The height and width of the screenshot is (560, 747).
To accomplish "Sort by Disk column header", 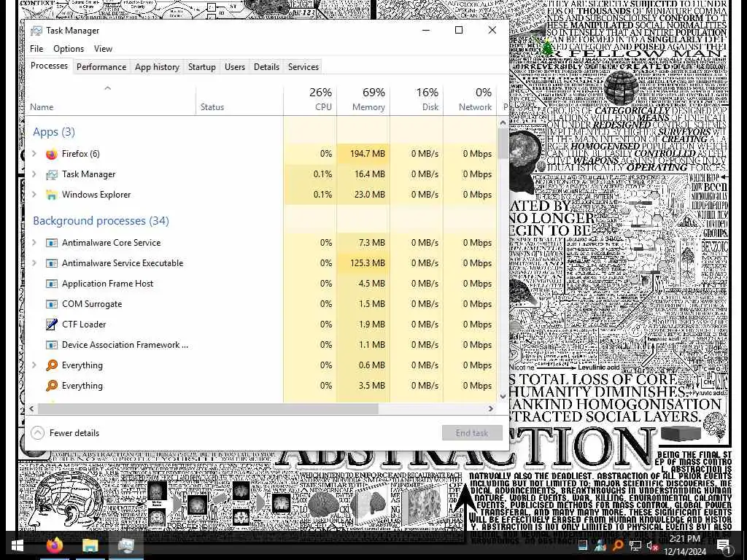I will click(417, 100).
